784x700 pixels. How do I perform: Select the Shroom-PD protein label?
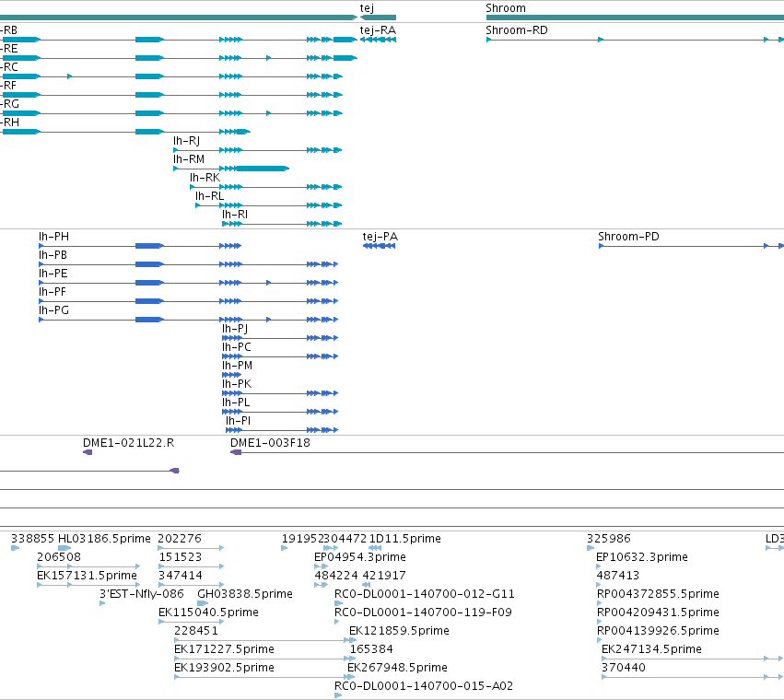[628, 237]
